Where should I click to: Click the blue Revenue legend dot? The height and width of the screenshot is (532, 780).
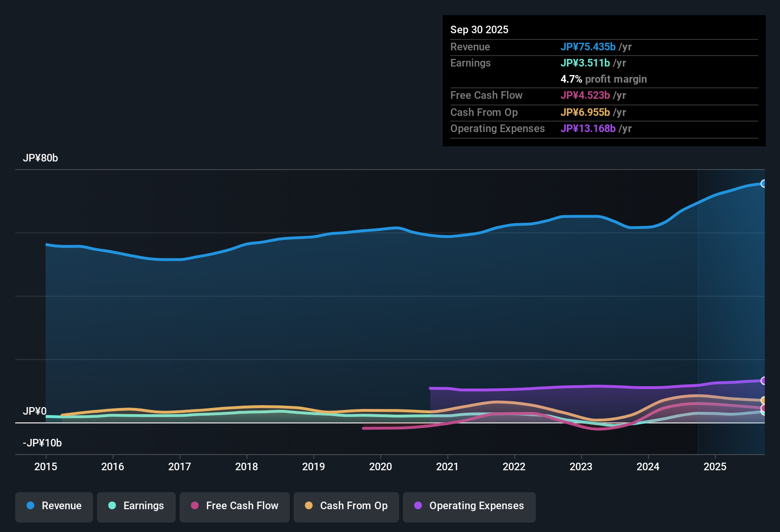pos(30,506)
